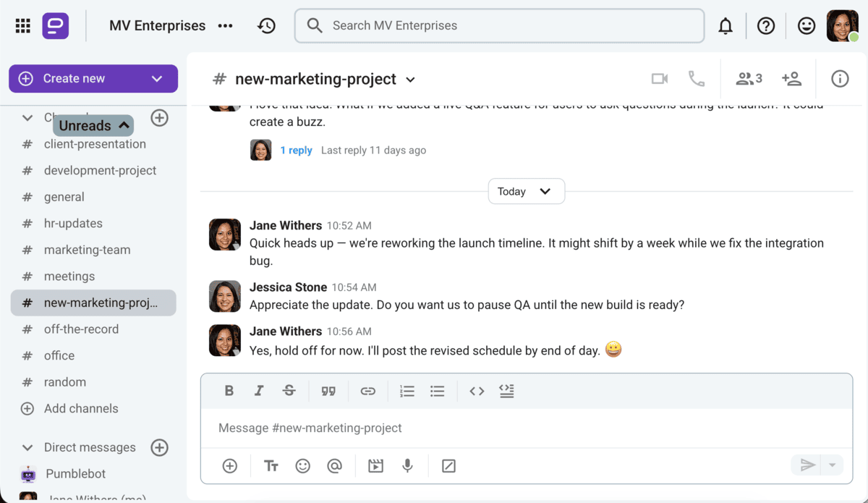
Task: Collapse the Direct messages section
Action: pyautogui.click(x=27, y=447)
